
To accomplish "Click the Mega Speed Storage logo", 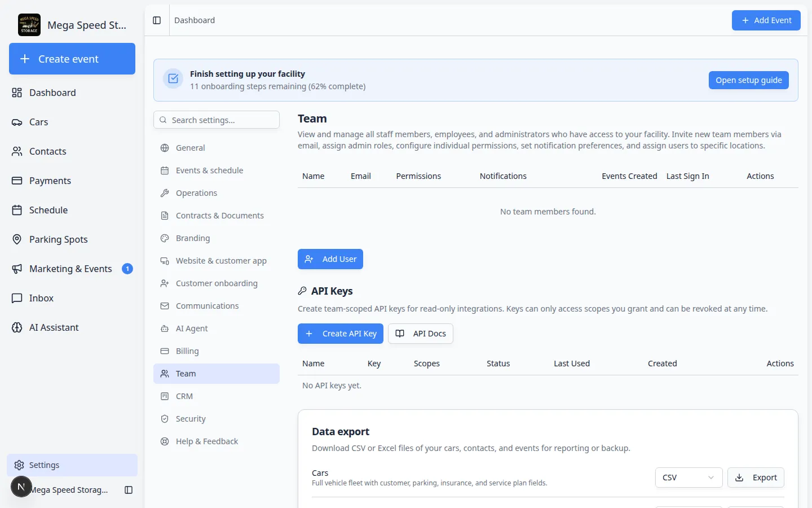I will pos(29,25).
